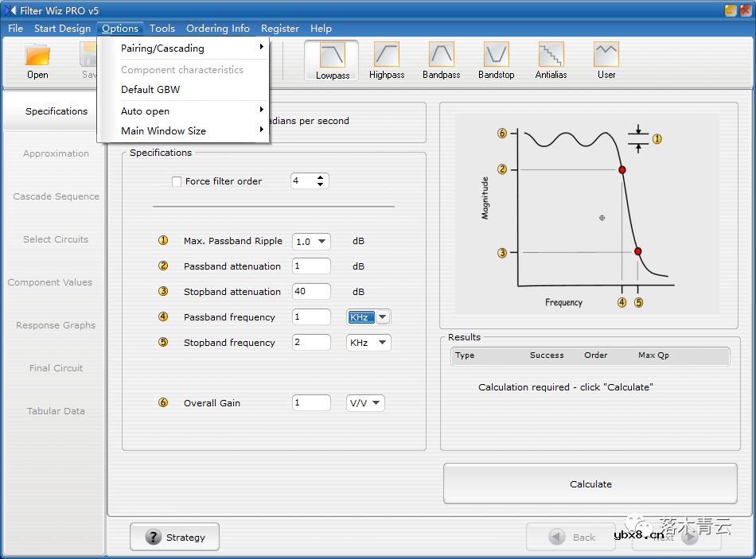Choose the Bandpass filter icon

[x=442, y=56]
